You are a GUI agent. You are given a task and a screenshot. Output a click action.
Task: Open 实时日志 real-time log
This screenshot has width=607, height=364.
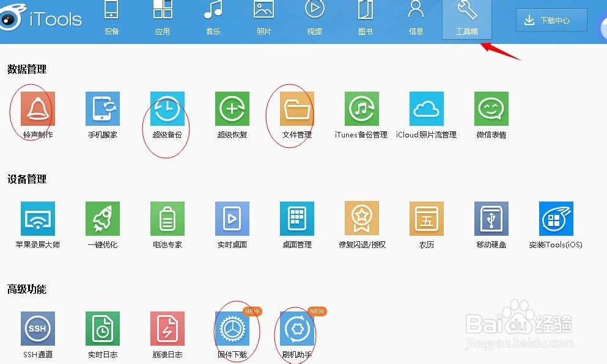tap(103, 329)
